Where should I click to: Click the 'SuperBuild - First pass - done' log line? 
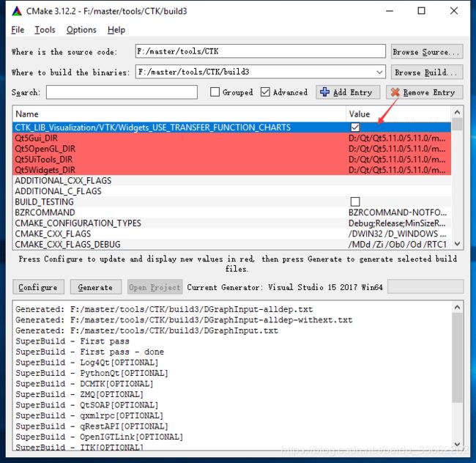90,352
